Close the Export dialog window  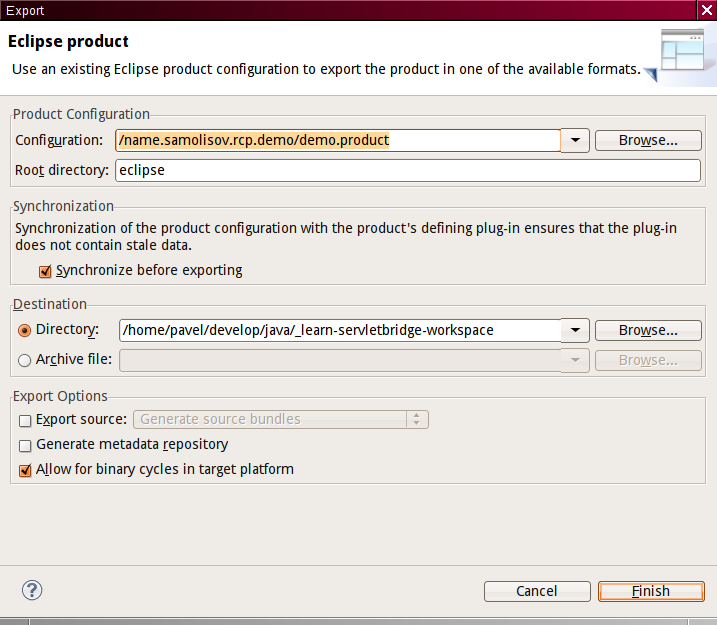[706, 10]
